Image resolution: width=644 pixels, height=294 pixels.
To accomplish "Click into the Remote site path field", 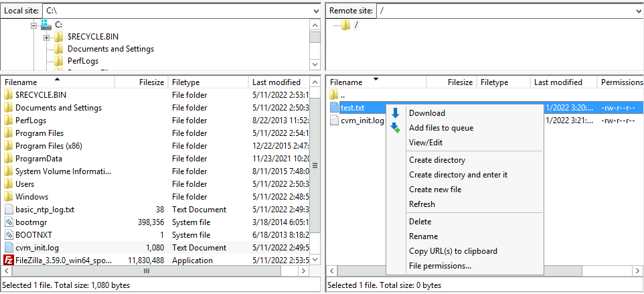I will point(502,11).
